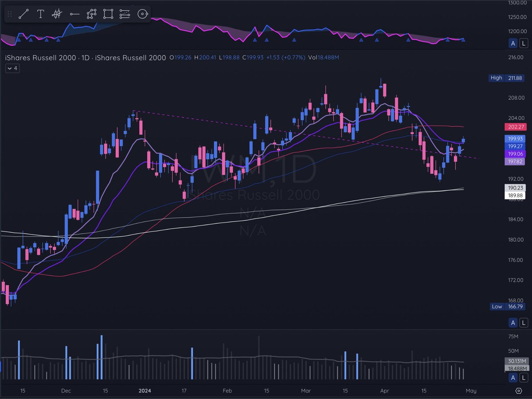Toggle auto scale A below the Low 166.79 label
Screen dimensions: 532x399
513,322
